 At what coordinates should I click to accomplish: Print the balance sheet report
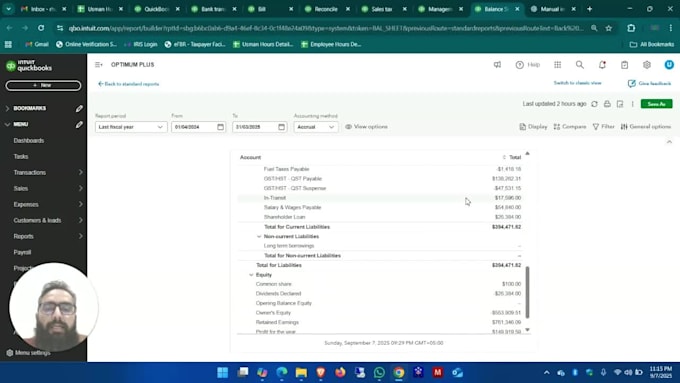(x=607, y=104)
